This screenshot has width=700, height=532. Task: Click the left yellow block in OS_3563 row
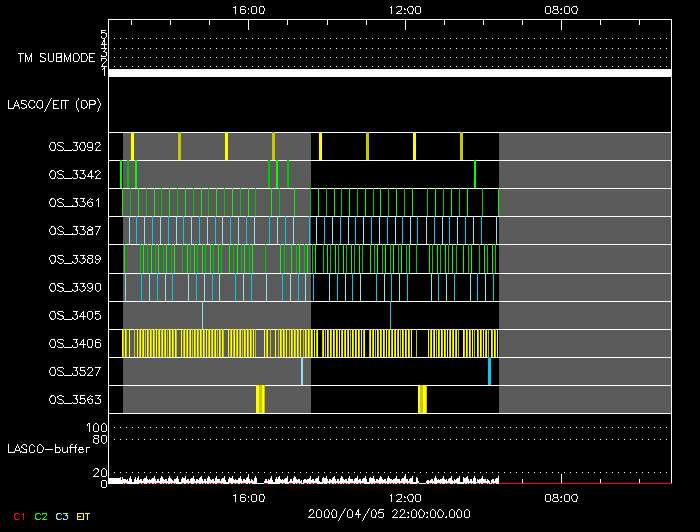pos(260,399)
